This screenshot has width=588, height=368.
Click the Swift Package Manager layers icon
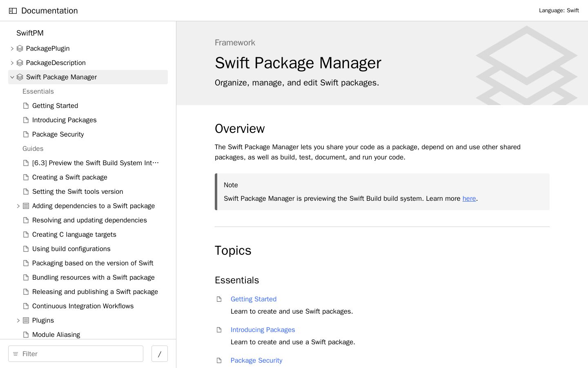[x=20, y=77]
